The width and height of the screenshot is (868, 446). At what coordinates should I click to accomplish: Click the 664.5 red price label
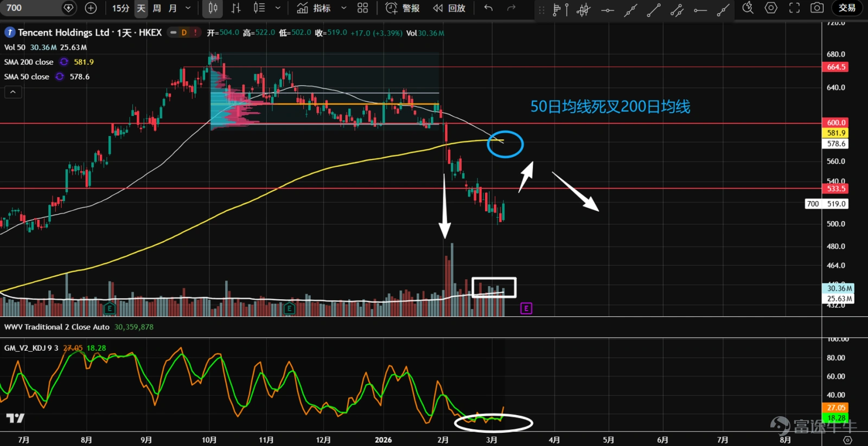(x=836, y=67)
